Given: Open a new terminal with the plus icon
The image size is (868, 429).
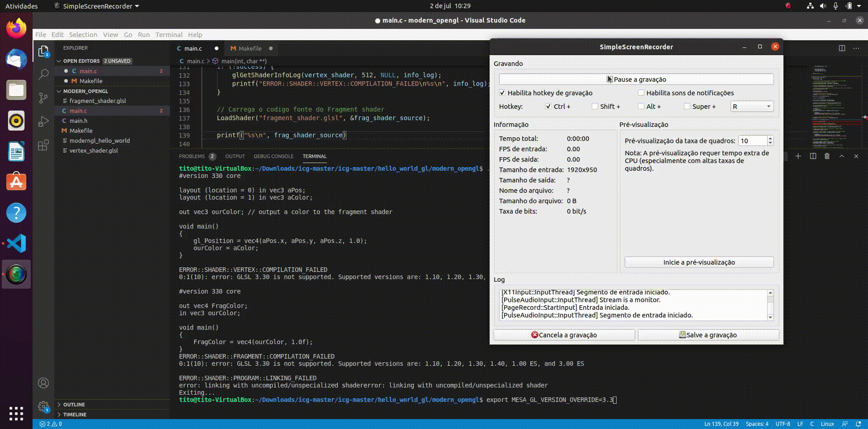Looking at the screenshot, I should [798, 156].
